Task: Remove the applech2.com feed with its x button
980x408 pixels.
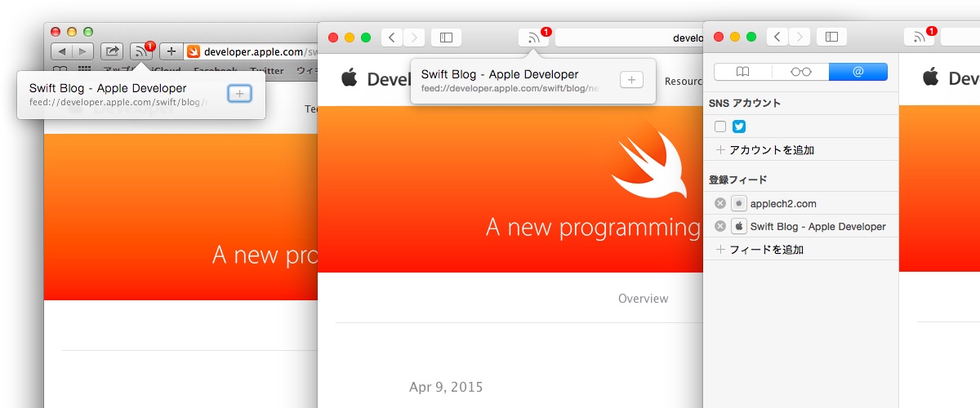Action: (x=719, y=203)
